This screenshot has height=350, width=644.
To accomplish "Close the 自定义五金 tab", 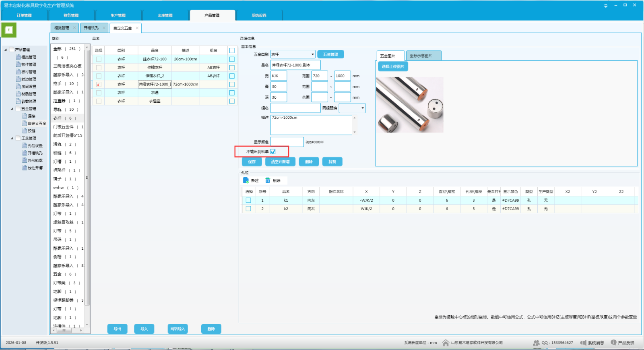I will [137, 28].
